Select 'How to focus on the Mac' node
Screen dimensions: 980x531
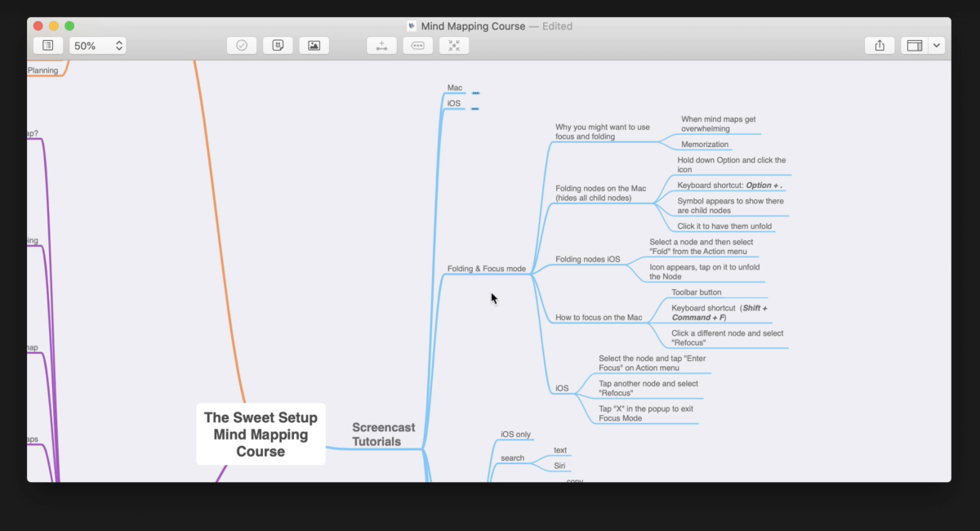[599, 317]
